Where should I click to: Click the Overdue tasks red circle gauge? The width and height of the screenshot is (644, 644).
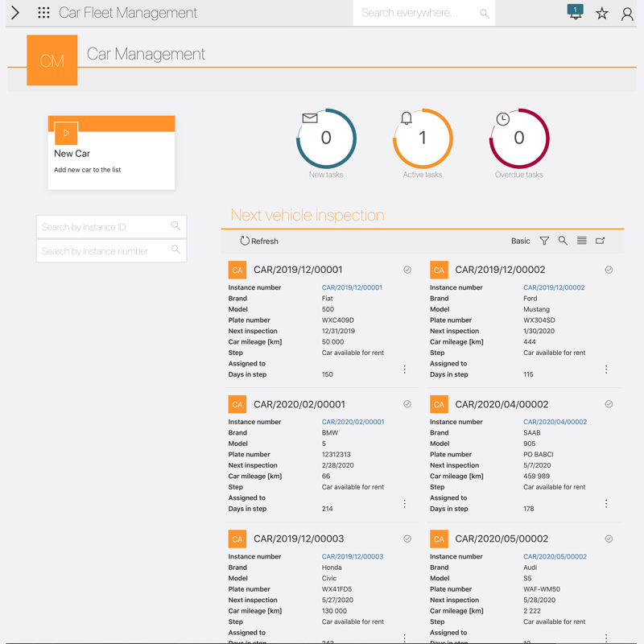tap(519, 138)
